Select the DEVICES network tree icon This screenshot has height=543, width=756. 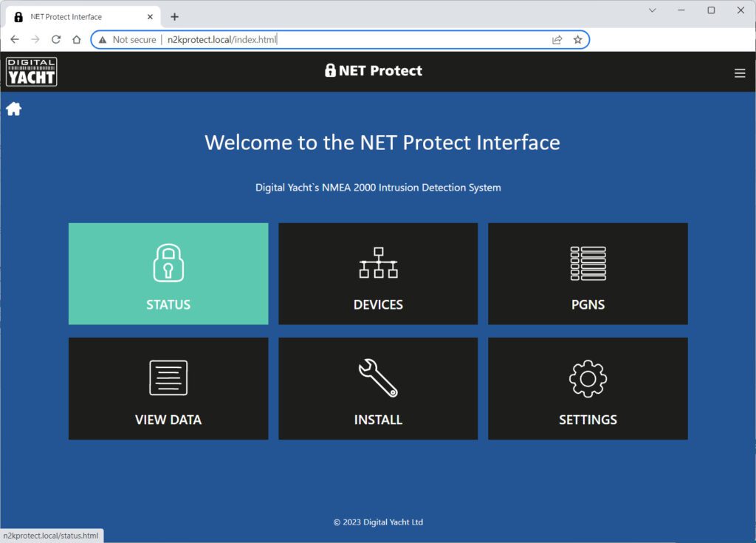[377, 261]
